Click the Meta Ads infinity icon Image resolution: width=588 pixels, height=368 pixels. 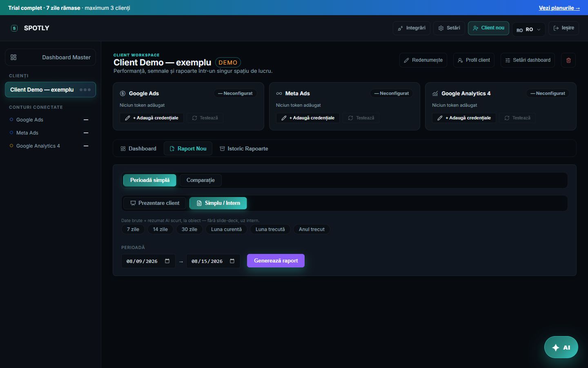click(x=279, y=94)
